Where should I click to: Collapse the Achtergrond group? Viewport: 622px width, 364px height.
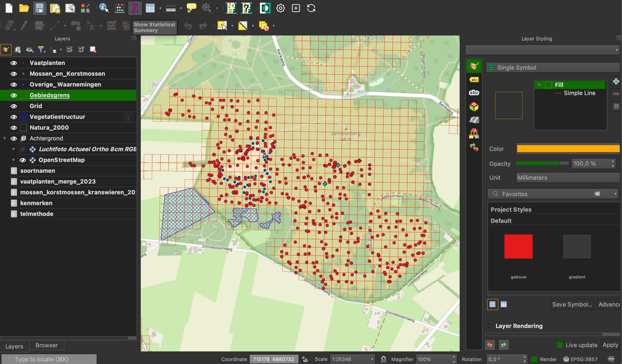coord(4,138)
